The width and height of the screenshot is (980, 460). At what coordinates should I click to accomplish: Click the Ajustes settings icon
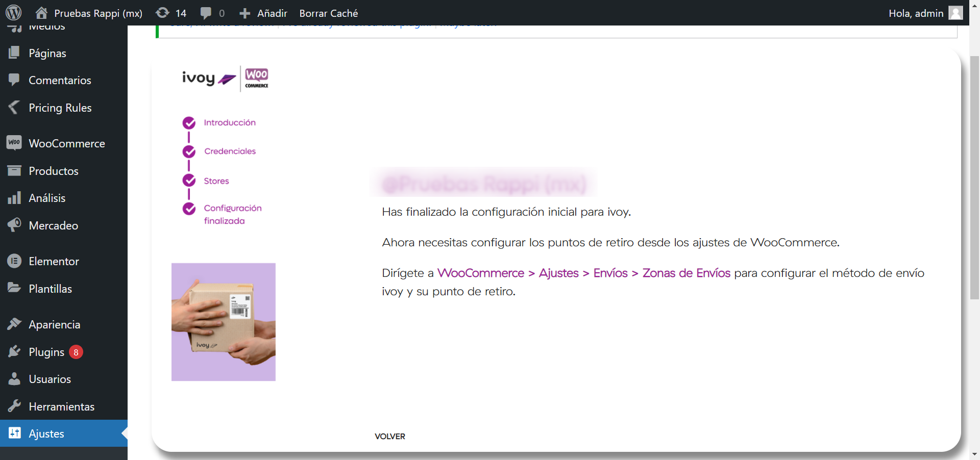pyautogui.click(x=14, y=433)
